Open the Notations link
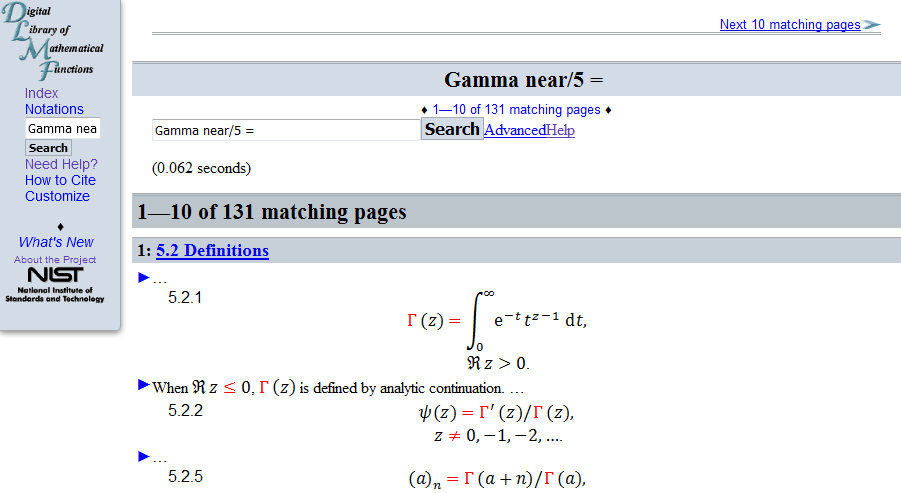901x493 pixels. pos(54,109)
